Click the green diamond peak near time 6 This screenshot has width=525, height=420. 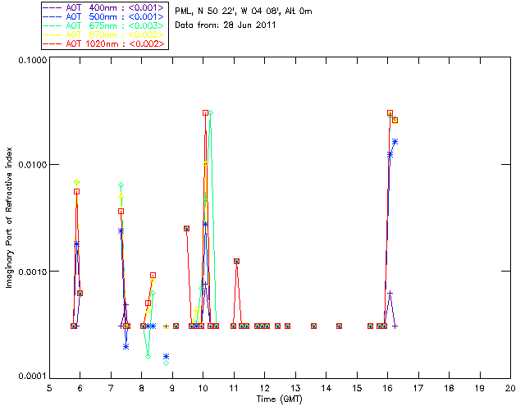pyautogui.click(x=76, y=181)
